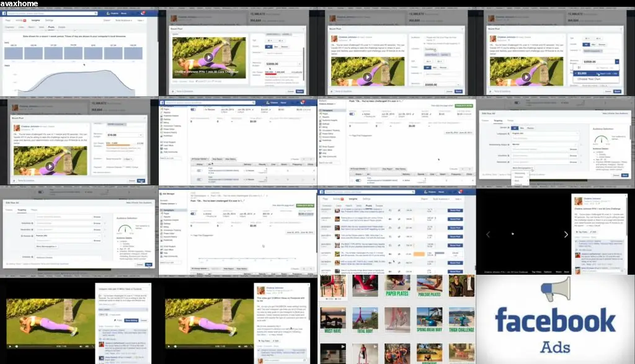Click green Create an Ad button, second-row third frame
The width and height of the screenshot is (635, 364).
click(x=464, y=105)
